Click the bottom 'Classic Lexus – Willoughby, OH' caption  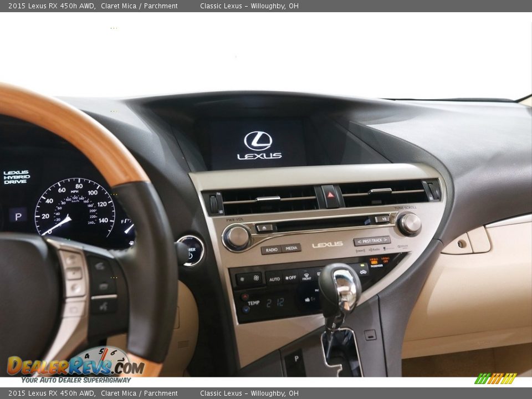click(249, 393)
